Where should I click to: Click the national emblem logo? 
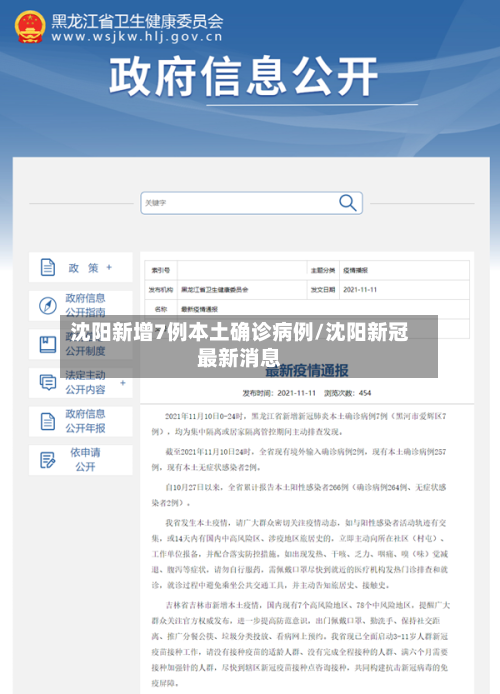30,27
